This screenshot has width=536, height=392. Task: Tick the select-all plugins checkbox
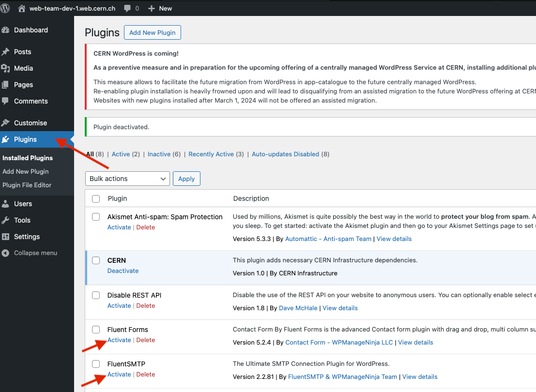[96, 198]
